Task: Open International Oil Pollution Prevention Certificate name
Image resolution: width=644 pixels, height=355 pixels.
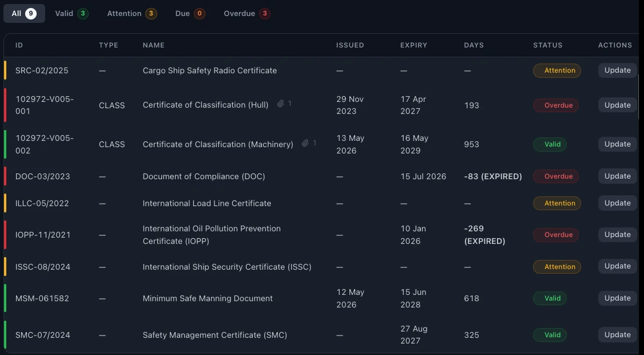Action: click(212, 235)
